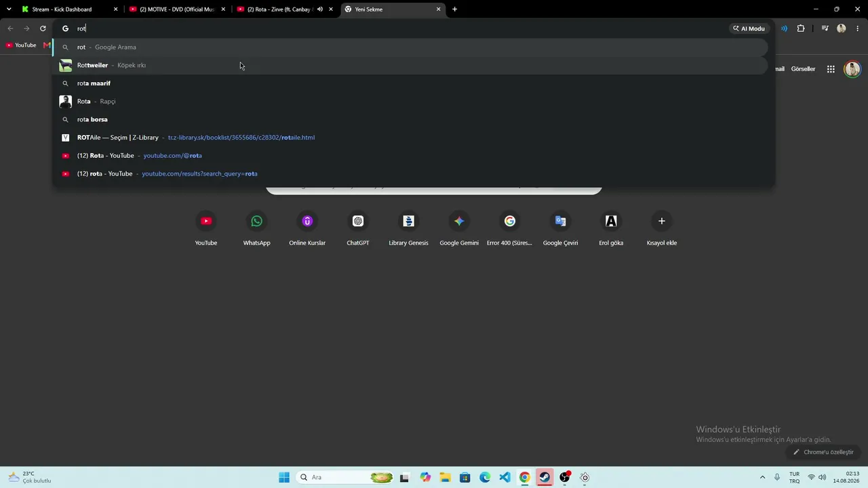Choose the Rottweiler Köpek ırkı suggestion

(x=410, y=65)
